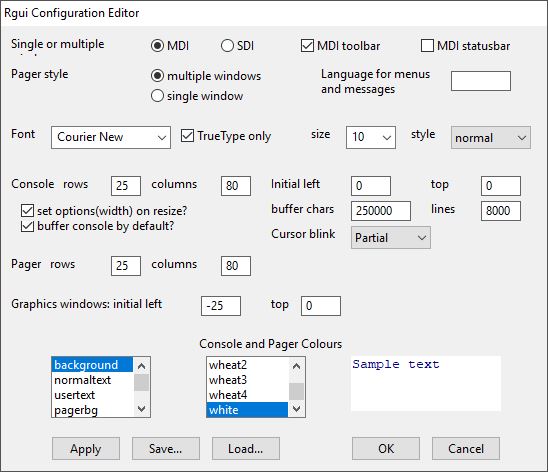Viewport: 548px width, 472px height.
Task: Open the Font dropdown showing Courier New
Action: tap(111, 137)
